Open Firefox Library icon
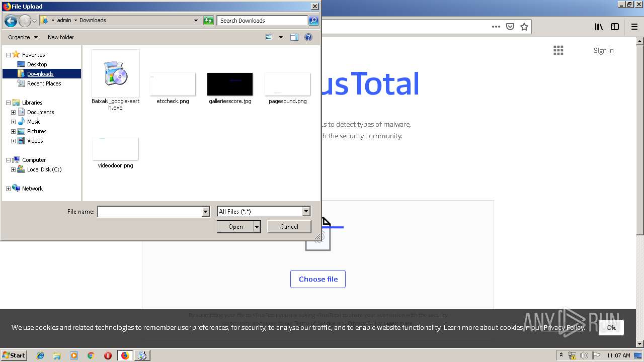This screenshot has height=362, width=644. click(599, 27)
